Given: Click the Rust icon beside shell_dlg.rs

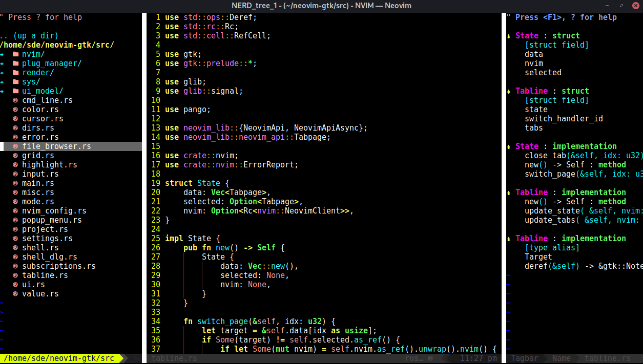Looking at the screenshot, I should [x=15, y=257].
